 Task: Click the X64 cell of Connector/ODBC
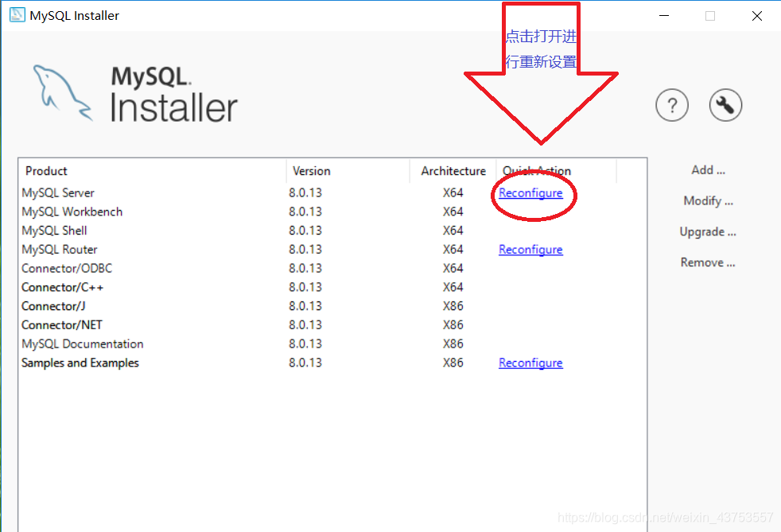pos(453,269)
